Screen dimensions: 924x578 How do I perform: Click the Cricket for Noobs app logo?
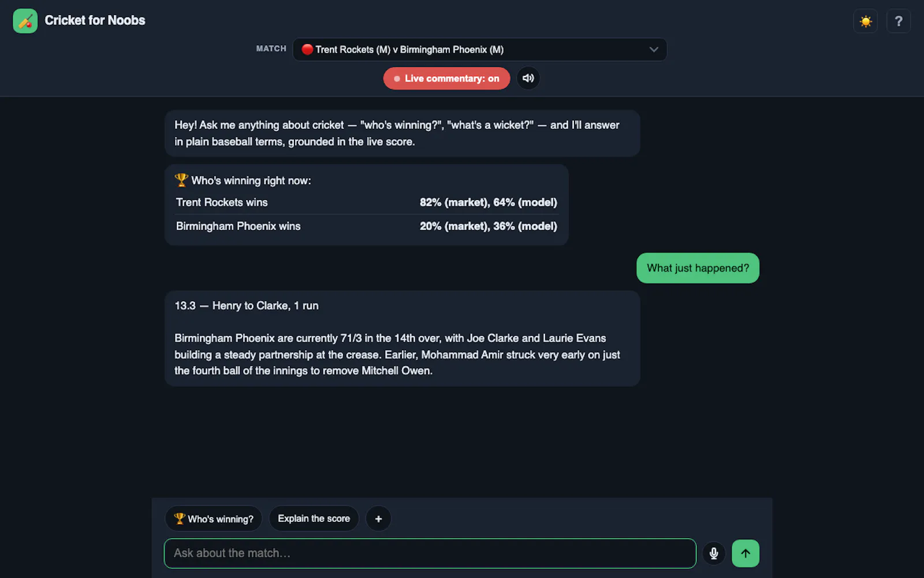pos(25,21)
